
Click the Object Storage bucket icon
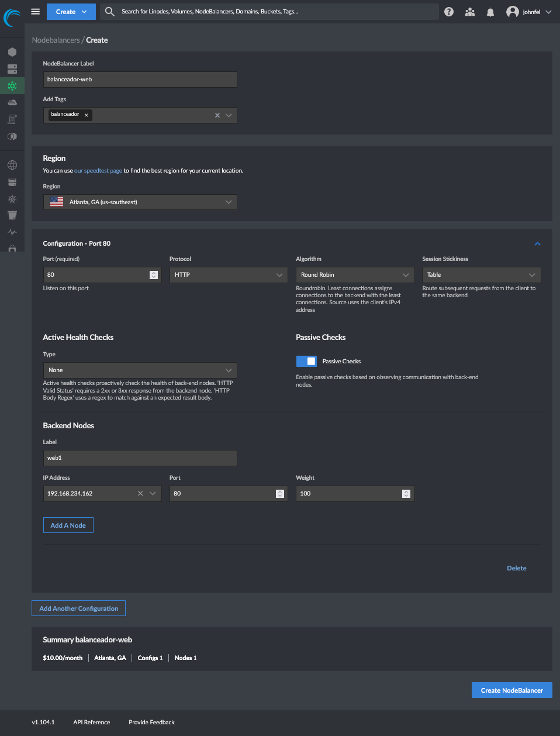click(x=12, y=215)
